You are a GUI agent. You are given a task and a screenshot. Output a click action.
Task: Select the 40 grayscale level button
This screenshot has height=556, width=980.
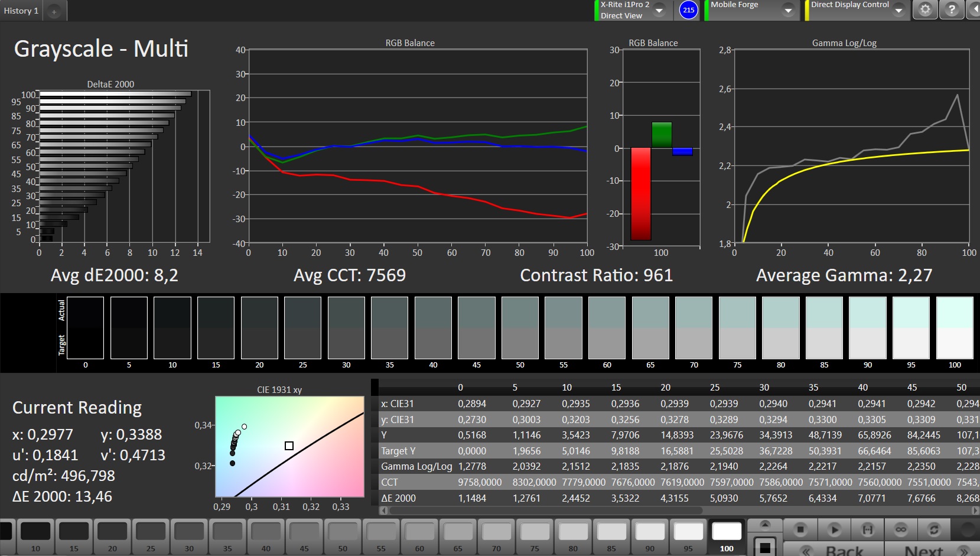click(266, 537)
